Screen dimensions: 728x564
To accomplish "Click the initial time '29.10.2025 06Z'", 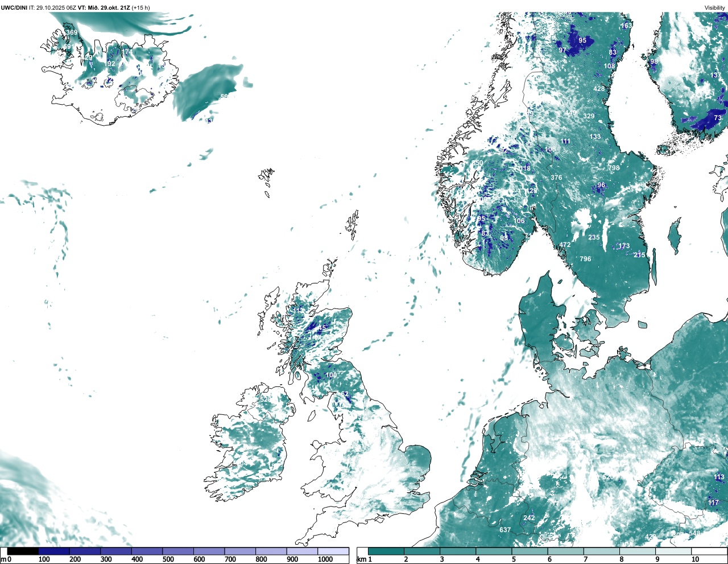I will (x=56, y=7).
